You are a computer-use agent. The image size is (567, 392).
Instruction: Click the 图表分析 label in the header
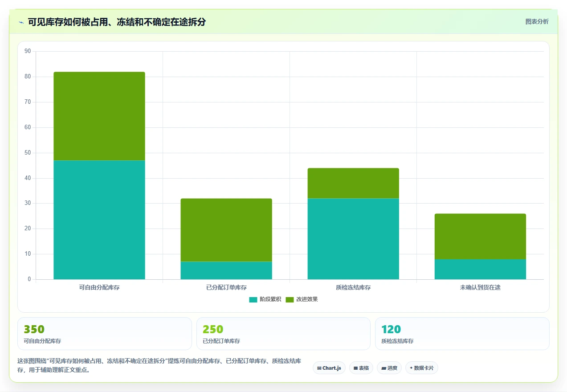[x=537, y=21]
